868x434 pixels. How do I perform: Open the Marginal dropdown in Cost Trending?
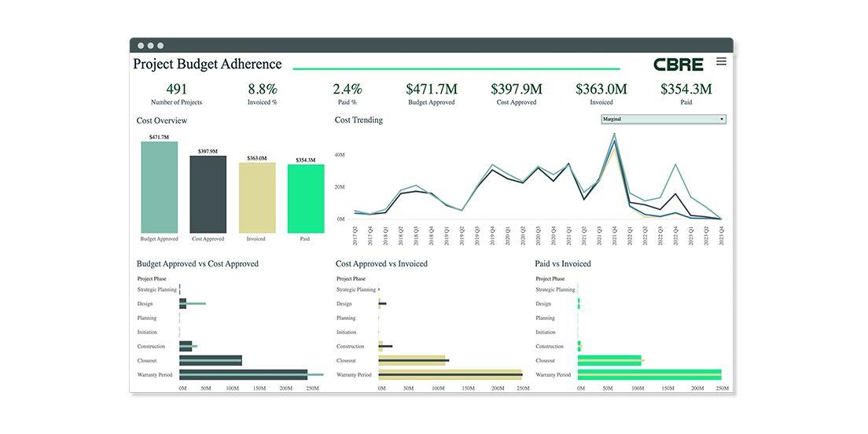tap(663, 120)
